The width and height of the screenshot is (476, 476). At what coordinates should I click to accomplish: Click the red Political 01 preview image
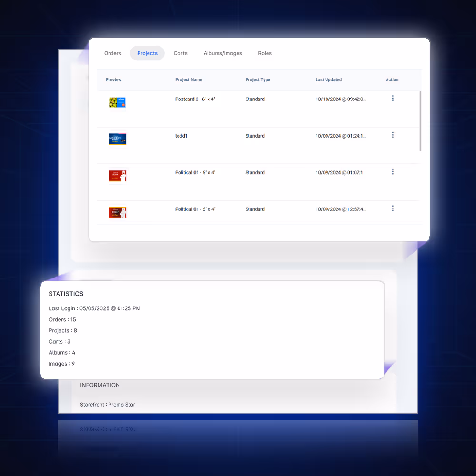click(x=117, y=175)
